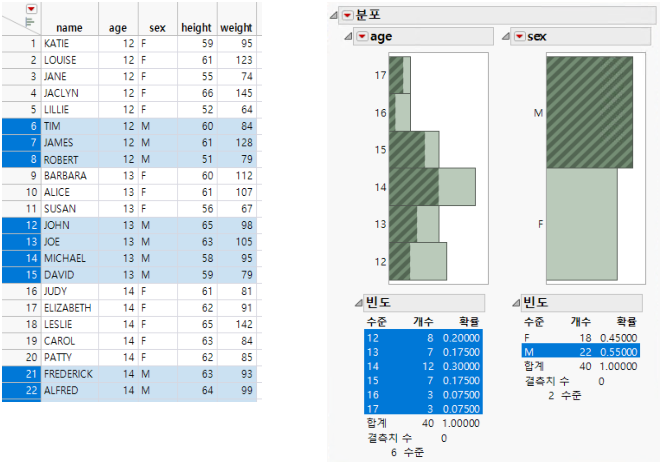Collapse the 분포 report outline
The height and width of the screenshot is (464, 663).
(x=334, y=16)
